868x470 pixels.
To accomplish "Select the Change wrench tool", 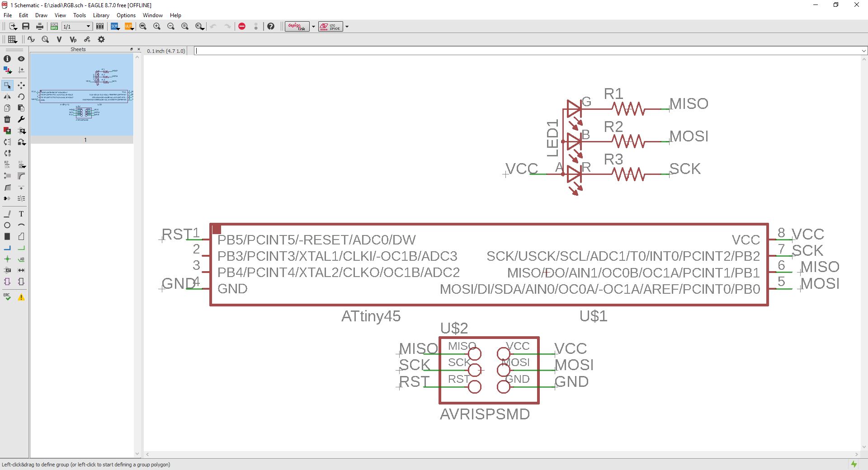I will (x=21, y=119).
